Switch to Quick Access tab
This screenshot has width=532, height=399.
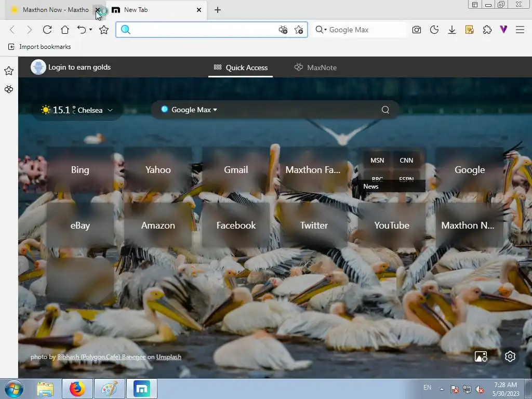[241, 68]
